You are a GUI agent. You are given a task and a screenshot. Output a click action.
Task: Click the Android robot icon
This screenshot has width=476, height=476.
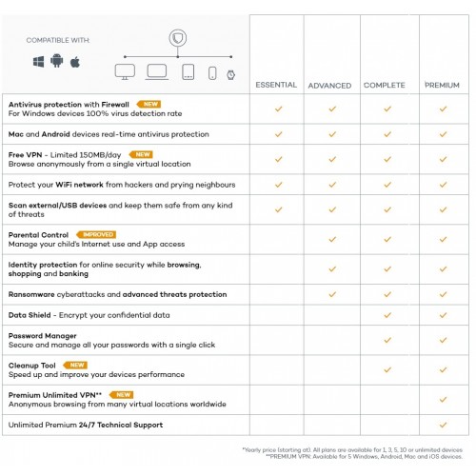click(57, 61)
